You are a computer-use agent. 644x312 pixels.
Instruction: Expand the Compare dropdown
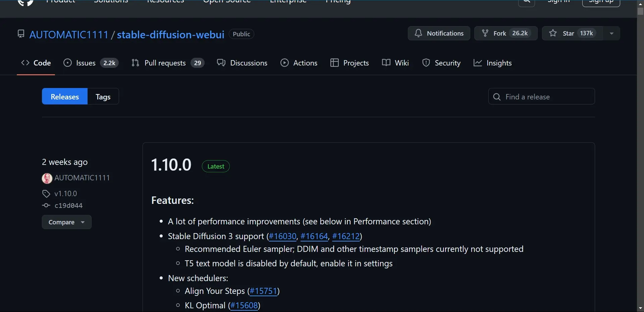click(66, 222)
